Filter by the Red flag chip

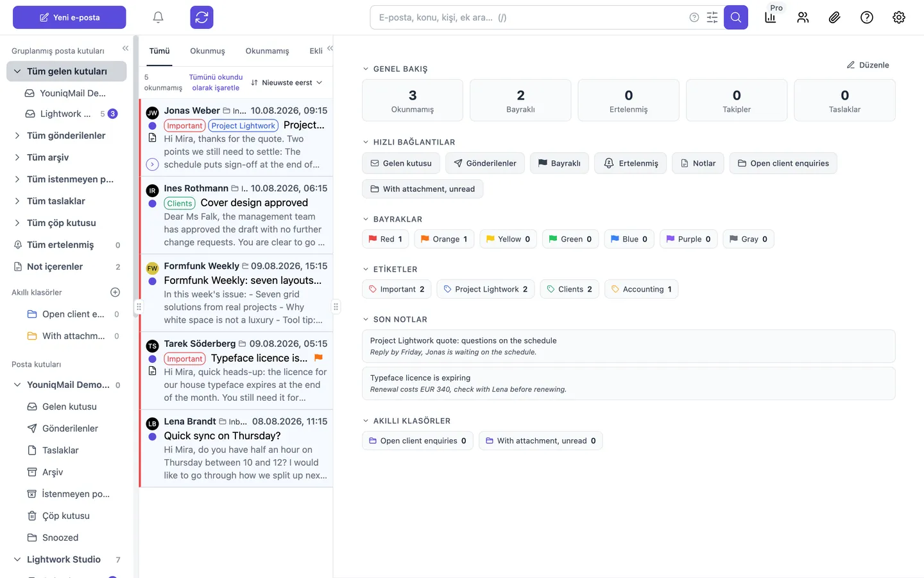click(x=386, y=239)
